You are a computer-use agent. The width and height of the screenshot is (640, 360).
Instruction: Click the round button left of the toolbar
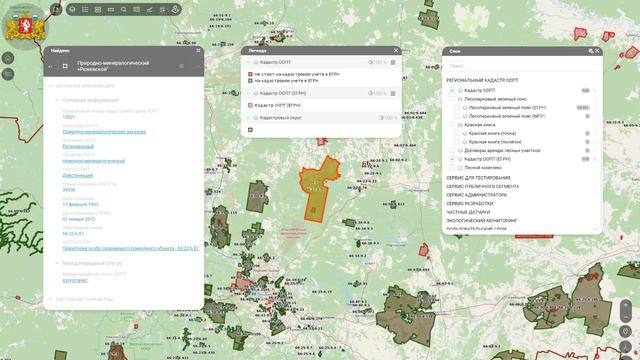(x=56, y=9)
